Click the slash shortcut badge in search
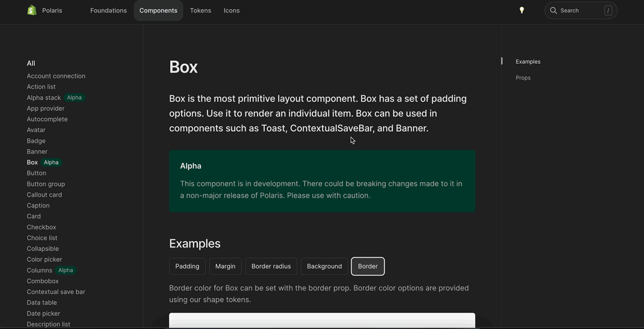 607,10
